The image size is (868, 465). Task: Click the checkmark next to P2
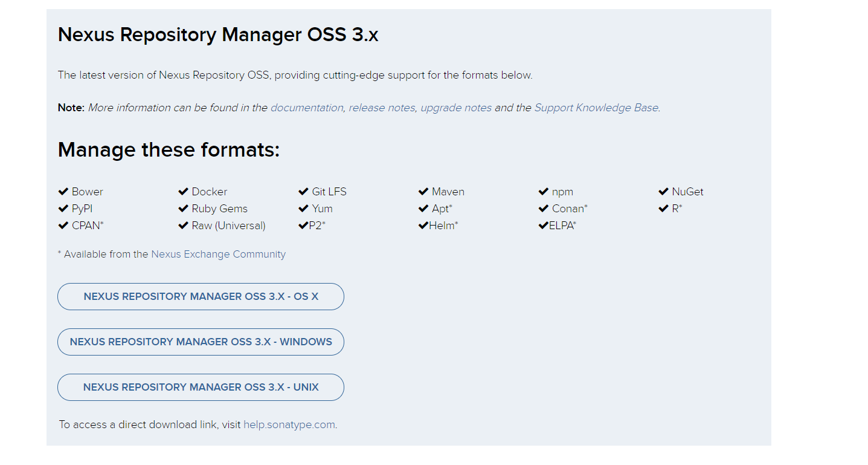click(x=303, y=226)
